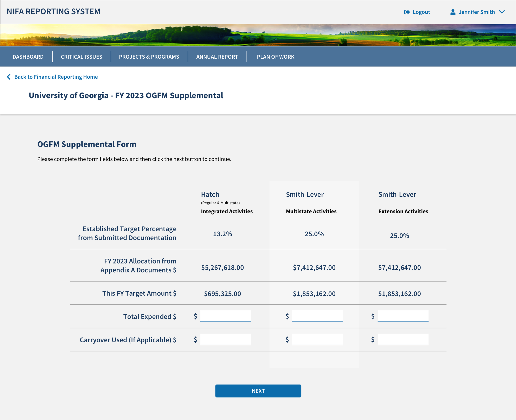516x420 pixels.
Task: Click the farmland landscape banner image
Action: point(258,35)
